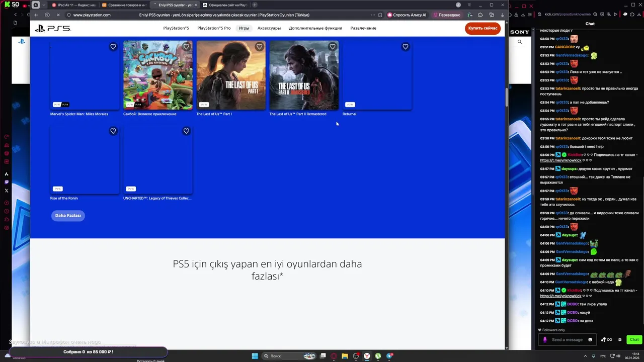Viewport: 644px width, 362px height.
Task: Toggle wishlist heart on Returnal card
Action: [406, 47]
